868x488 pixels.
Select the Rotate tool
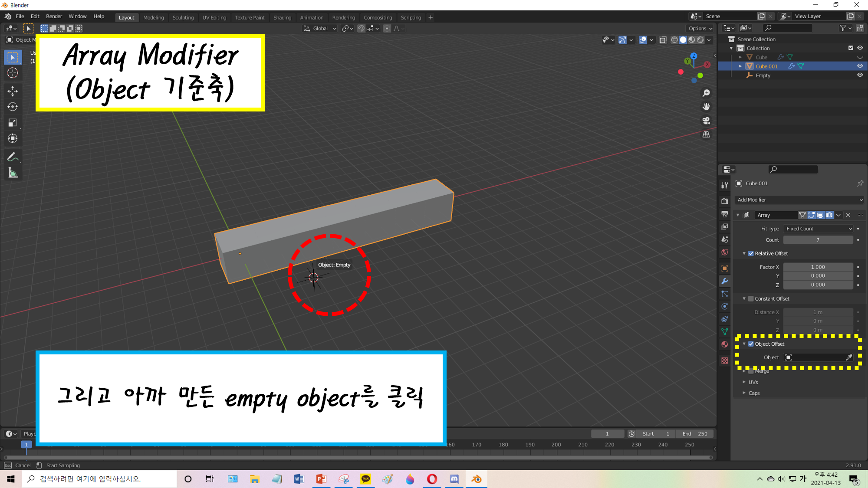[x=13, y=107]
